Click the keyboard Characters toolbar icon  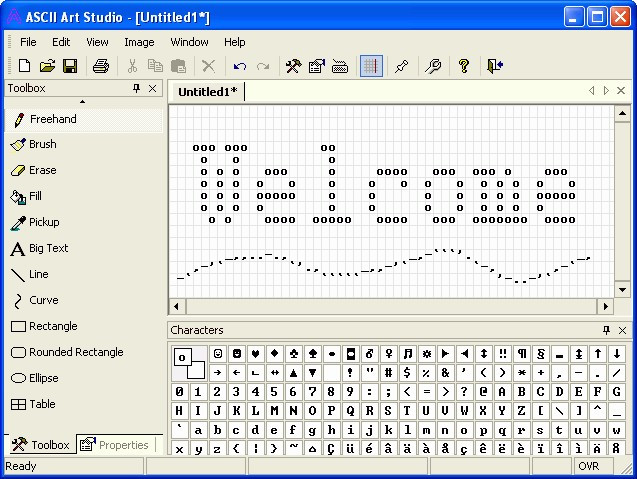pos(340,66)
